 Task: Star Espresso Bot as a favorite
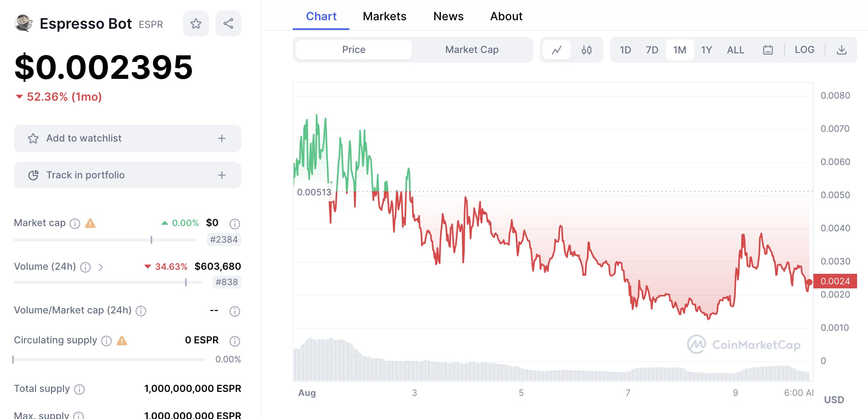coord(196,23)
